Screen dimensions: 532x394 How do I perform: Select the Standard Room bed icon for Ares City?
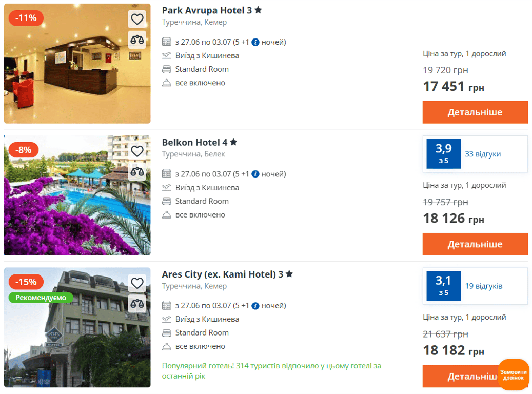point(167,332)
